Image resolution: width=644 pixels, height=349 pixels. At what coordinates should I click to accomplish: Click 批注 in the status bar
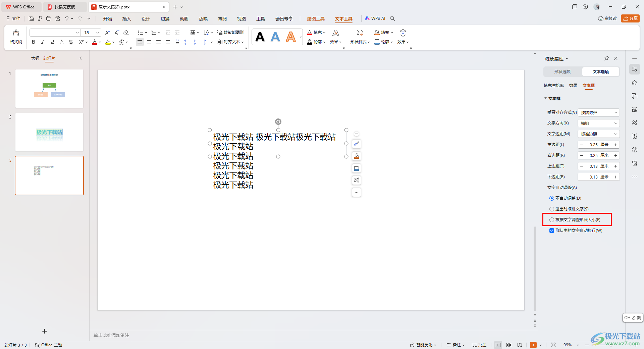pyautogui.click(x=479, y=345)
